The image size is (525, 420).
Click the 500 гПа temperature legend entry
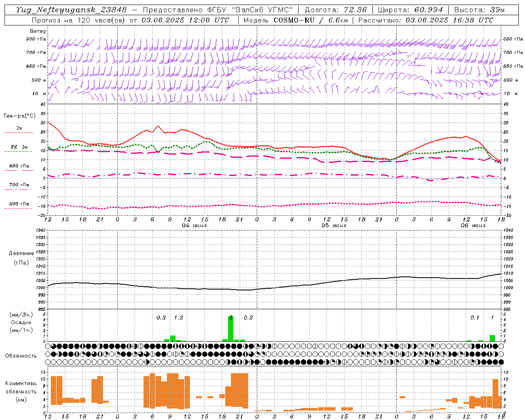point(19,204)
